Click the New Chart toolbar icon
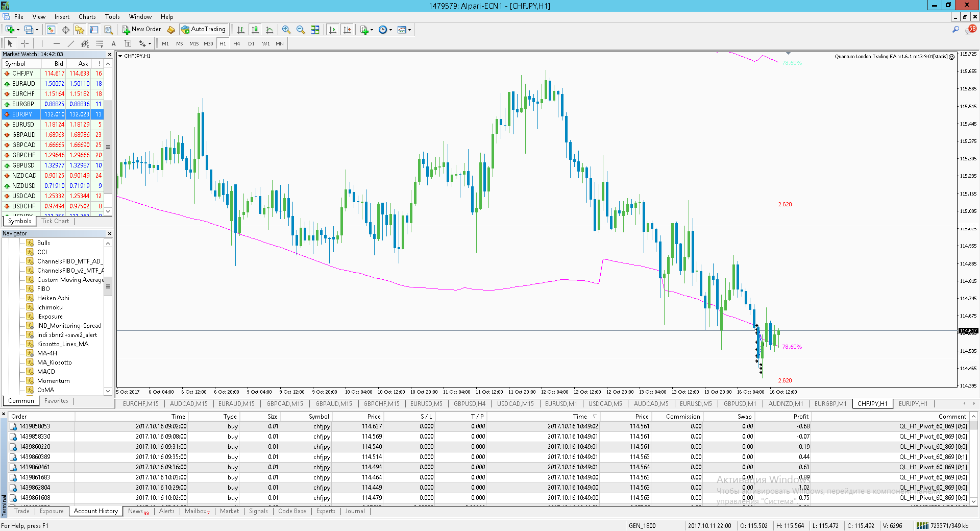The image size is (980, 531). (x=10, y=30)
